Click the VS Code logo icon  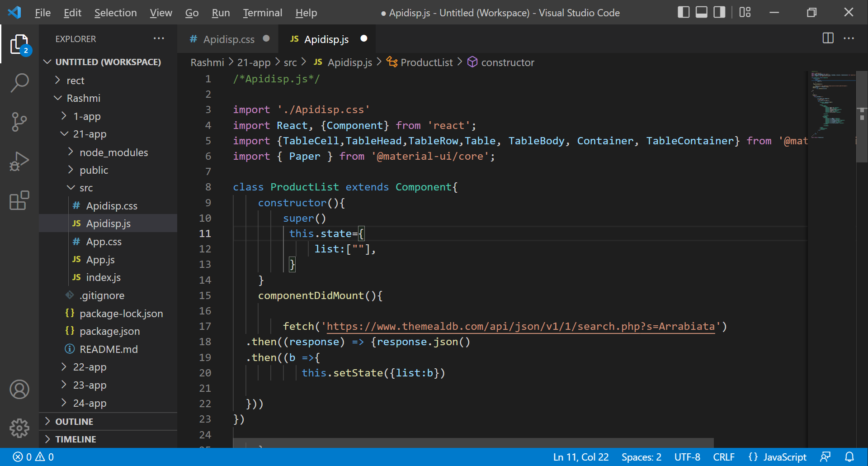tap(14, 12)
